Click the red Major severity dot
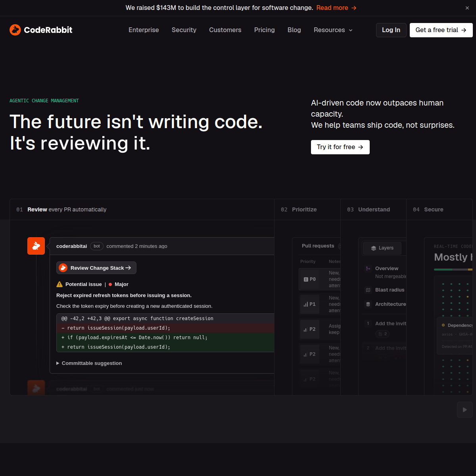The width and height of the screenshot is (476, 476). (x=110, y=284)
